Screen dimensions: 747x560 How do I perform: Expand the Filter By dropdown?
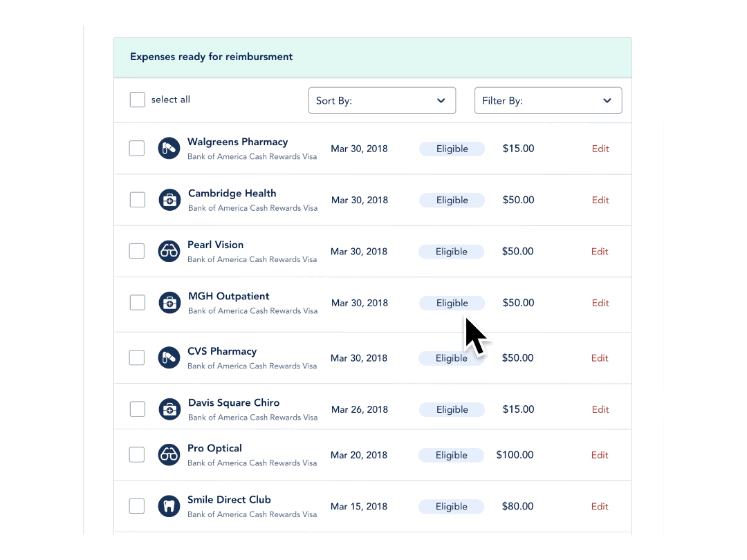[x=548, y=100]
